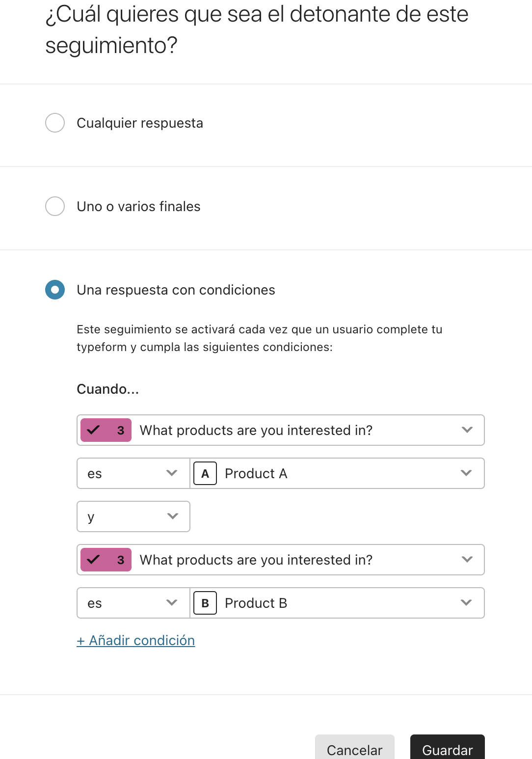Open second 'es' operator dropdown
Image resolution: width=532 pixels, height=759 pixels.
tap(133, 603)
